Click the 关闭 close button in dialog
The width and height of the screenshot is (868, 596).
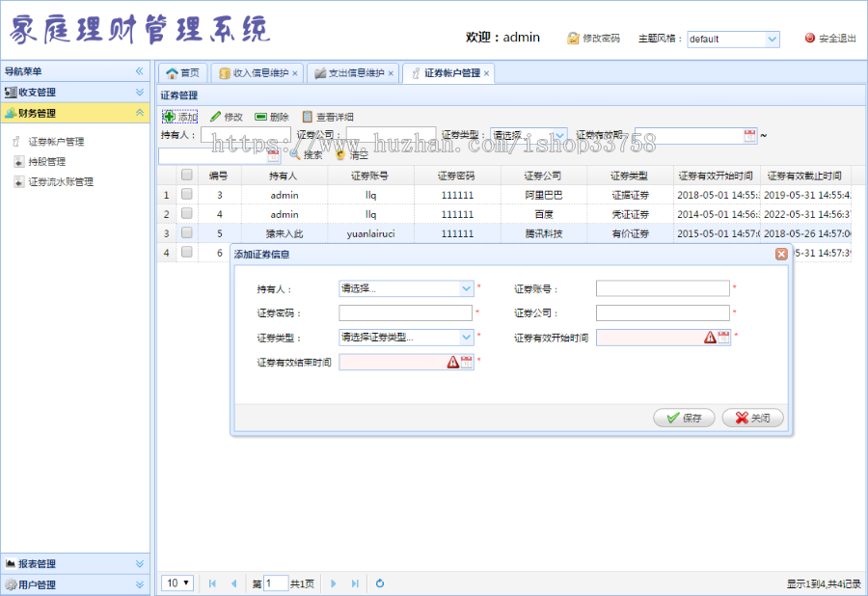pos(752,418)
